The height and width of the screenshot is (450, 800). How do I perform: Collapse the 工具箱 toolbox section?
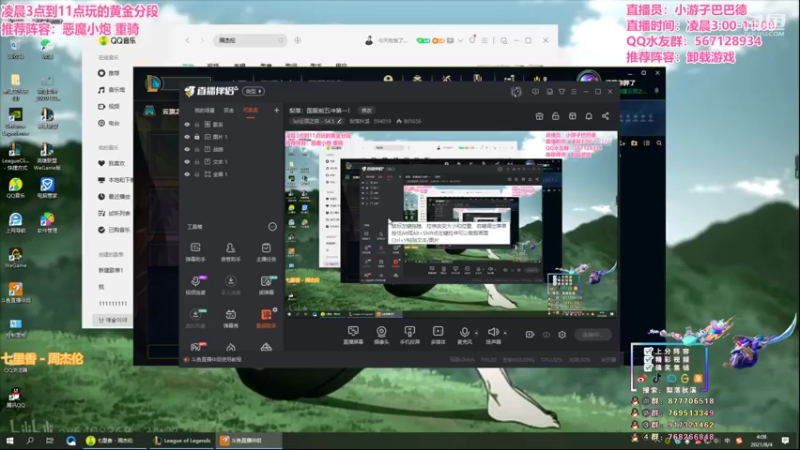[272, 227]
